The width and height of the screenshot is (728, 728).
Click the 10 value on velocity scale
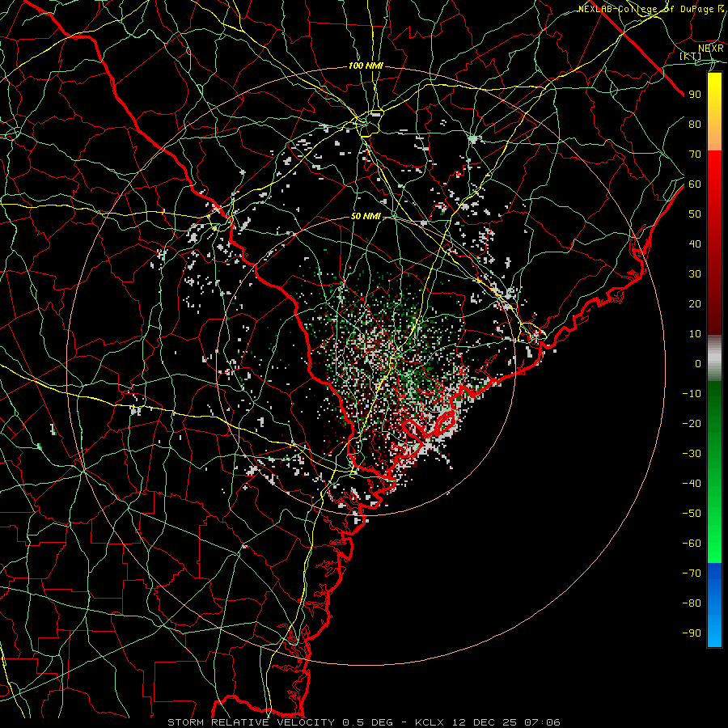click(x=695, y=334)
